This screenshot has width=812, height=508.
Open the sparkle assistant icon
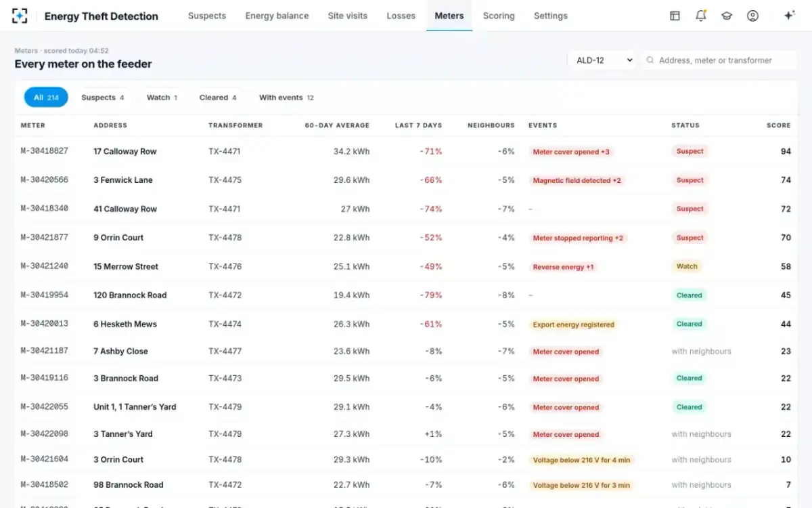(x=789, y=16)
